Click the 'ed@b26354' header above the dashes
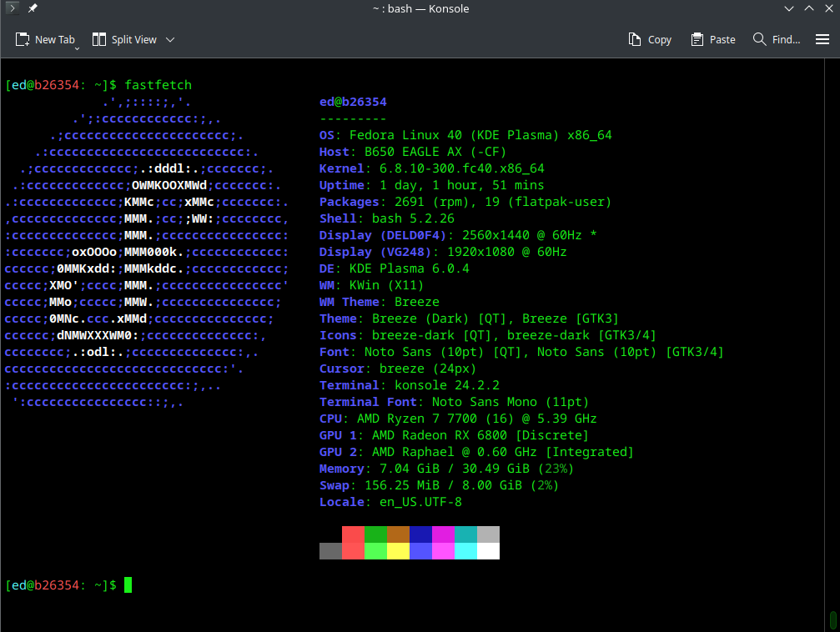The width and height of the screenshot is (840, 632). pos(353,102)
